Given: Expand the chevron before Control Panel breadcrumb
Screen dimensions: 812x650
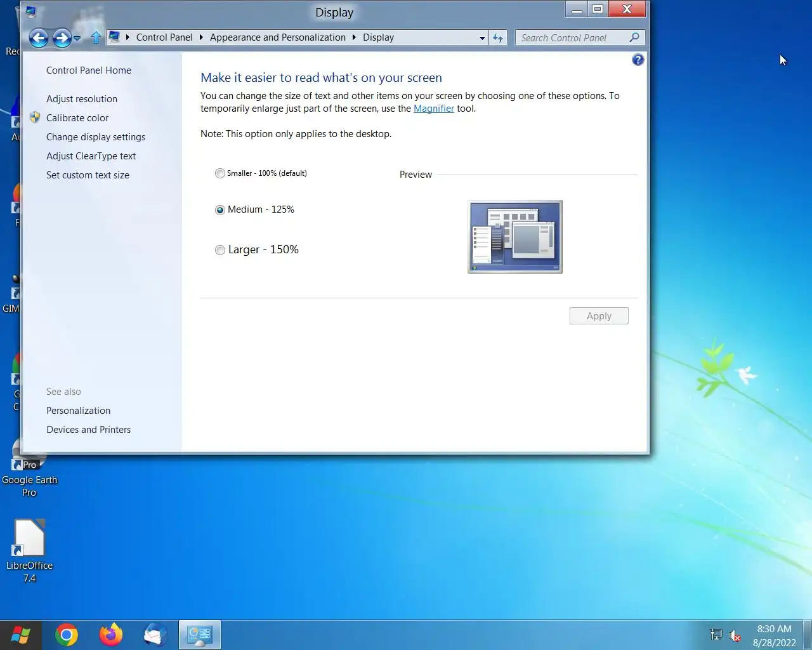Looking at the screenshot, I should click(128, 37).
